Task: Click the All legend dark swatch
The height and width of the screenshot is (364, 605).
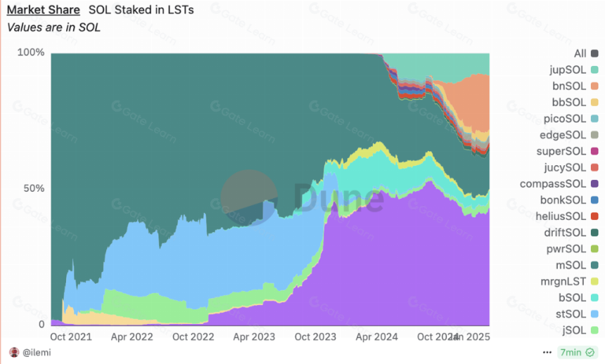Action: pyautogui.click(x=594, y=53)
